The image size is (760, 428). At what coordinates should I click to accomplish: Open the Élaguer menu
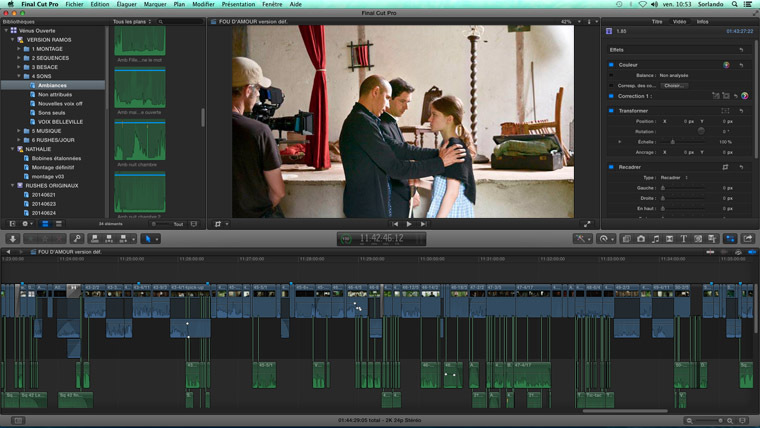(x=127, y=4)
